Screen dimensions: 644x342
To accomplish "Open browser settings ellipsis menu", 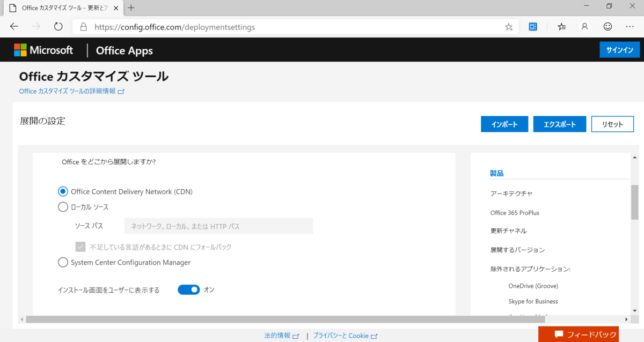I will pos(630,26).
